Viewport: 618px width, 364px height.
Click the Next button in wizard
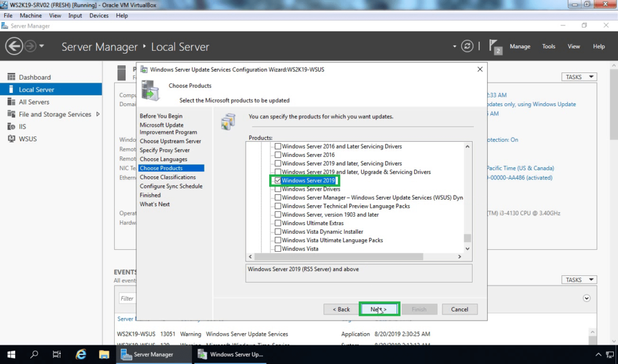coord(379,309)
